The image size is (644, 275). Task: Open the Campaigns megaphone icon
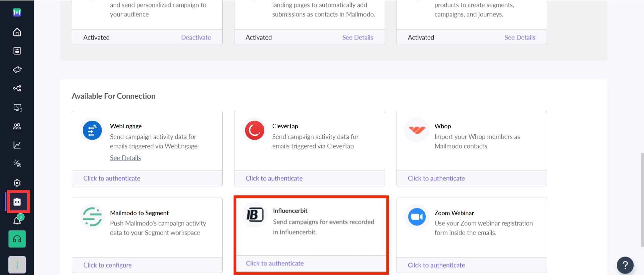[17, 70]
